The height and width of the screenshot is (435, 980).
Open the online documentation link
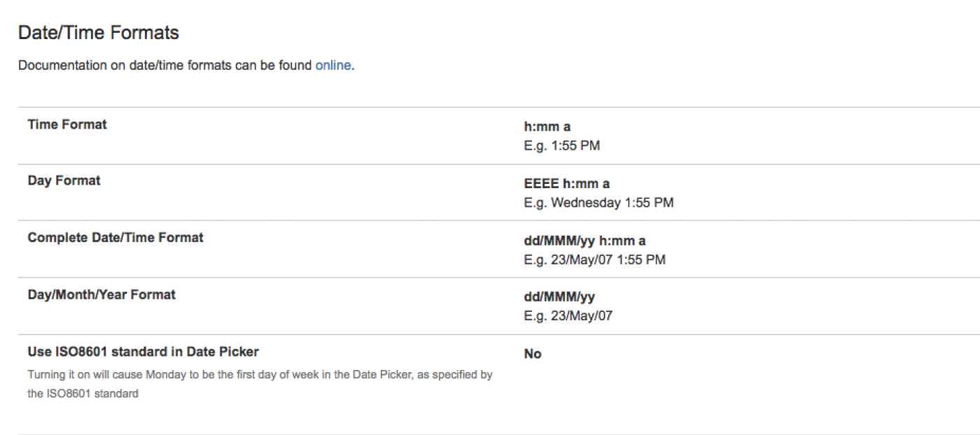coord(332,66)
